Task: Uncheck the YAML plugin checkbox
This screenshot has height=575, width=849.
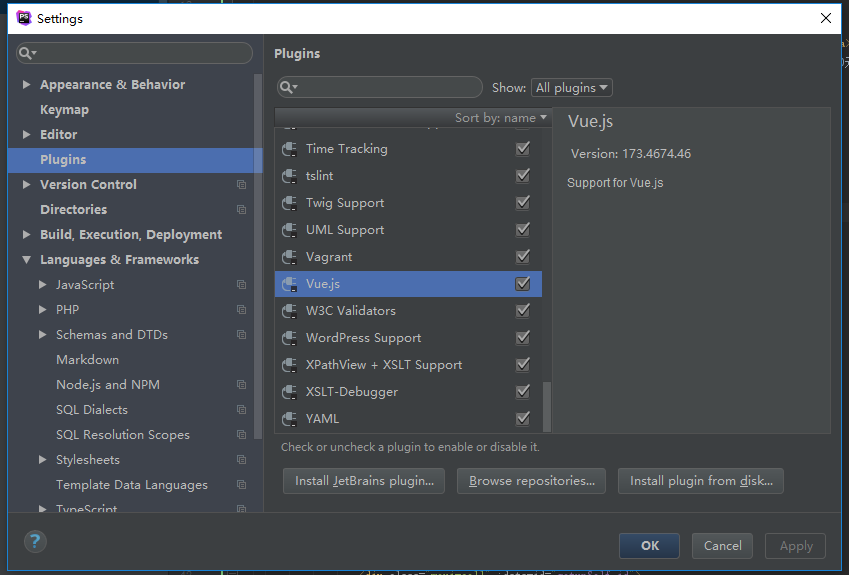Action: pyautogui.click(x=523, y=419)
